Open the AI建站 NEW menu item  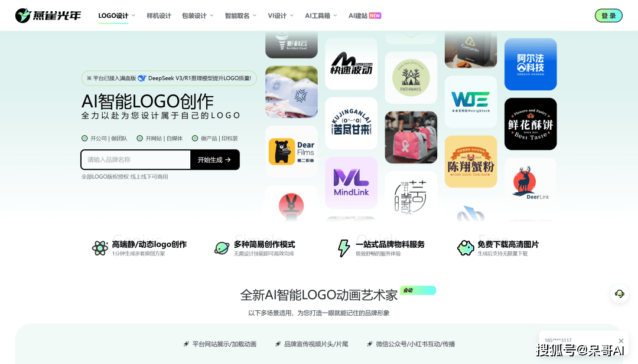point(364,16)
